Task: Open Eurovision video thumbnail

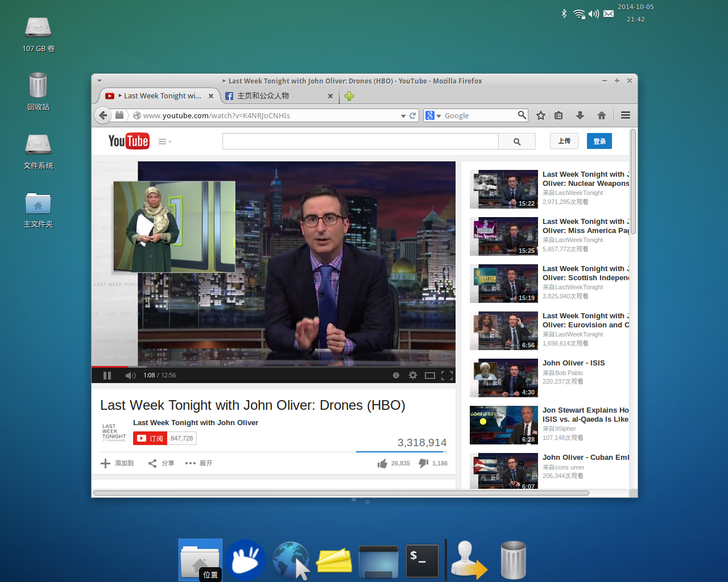Action: pos(504,331)
